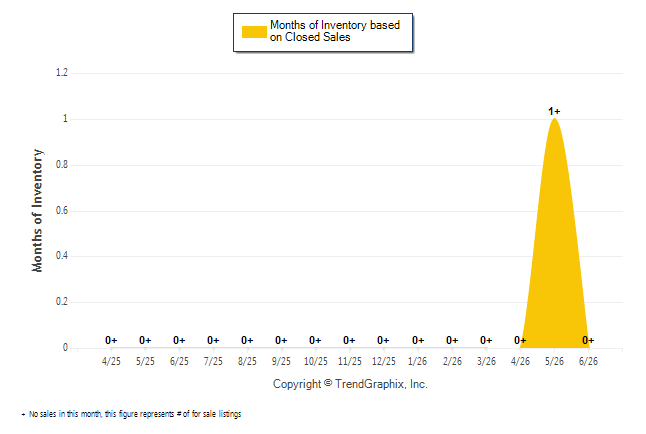Click the 4/25 x-axis label

click(x=111, y=361)
